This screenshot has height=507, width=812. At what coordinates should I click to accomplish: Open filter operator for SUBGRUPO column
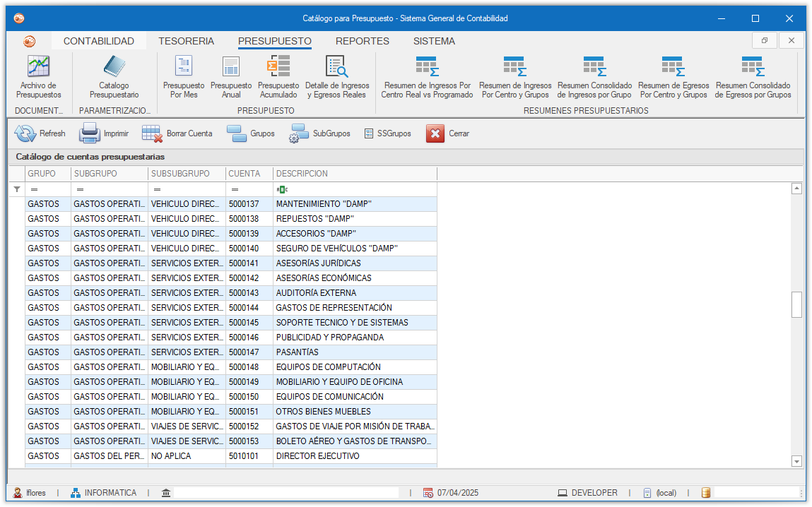point(81,189)
